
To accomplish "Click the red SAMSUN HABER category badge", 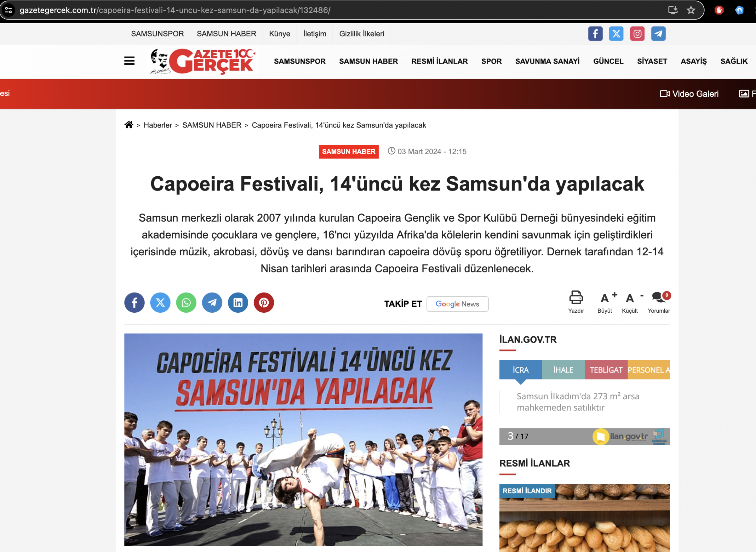I will point(348,152).
